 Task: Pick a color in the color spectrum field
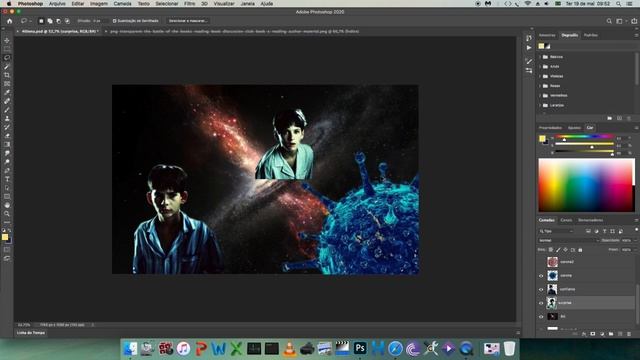click(587, 185)
